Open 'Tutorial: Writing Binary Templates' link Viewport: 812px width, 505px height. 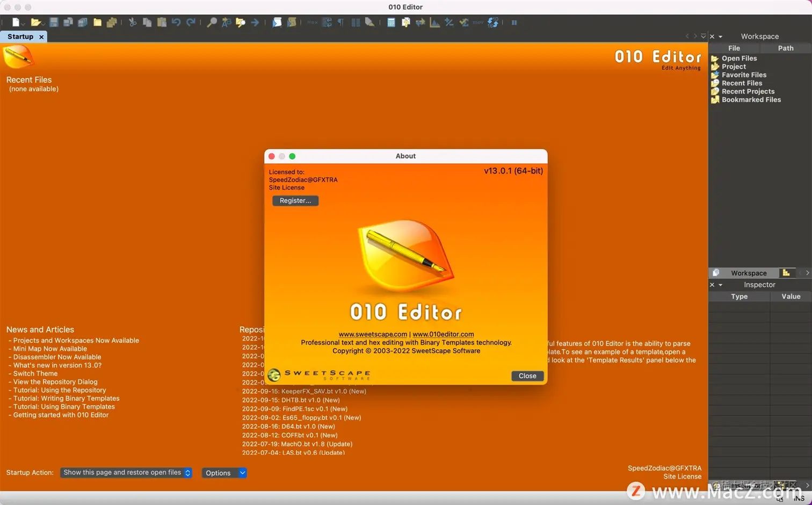(66, 399)
